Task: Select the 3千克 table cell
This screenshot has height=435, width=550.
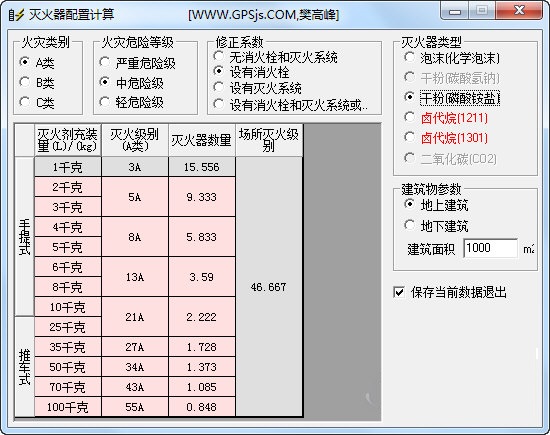Action: pos(68,207)
